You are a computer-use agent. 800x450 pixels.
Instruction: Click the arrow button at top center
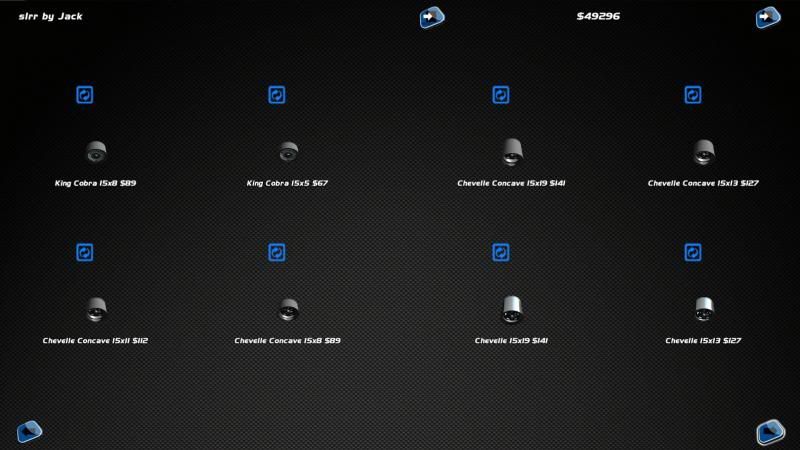tap(432, 17)
